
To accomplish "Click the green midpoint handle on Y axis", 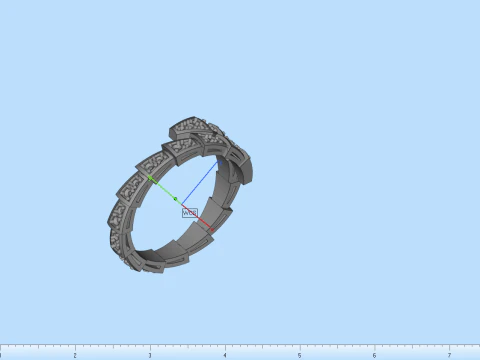I will [176, 199].
